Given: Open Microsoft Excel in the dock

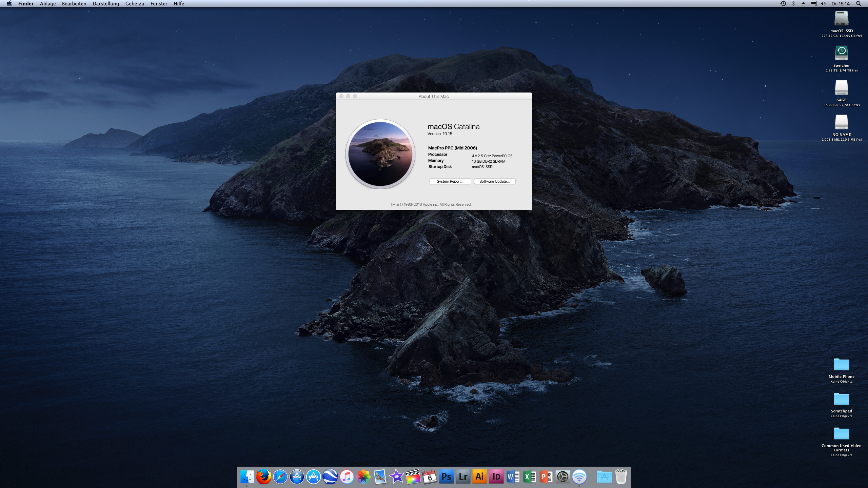Looking at the screenshot, I should [530, 477].
